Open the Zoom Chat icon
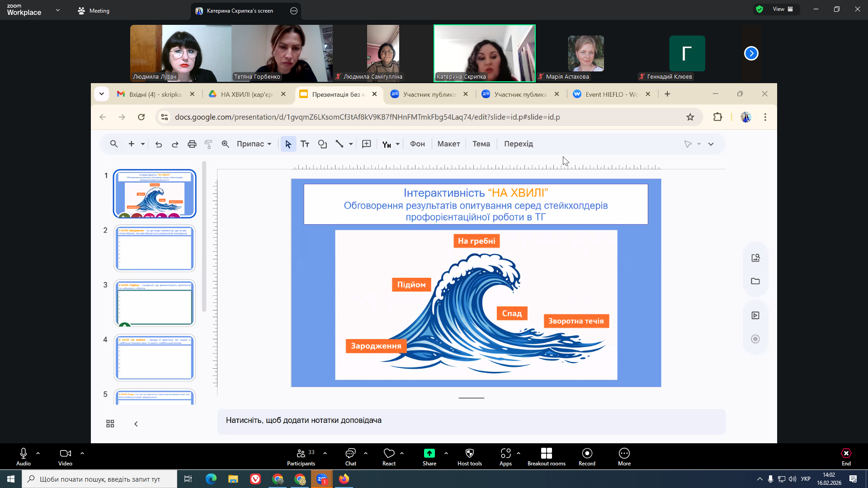Image resolution: width=868 pixels, height=488 pixels. click(350, 453)
